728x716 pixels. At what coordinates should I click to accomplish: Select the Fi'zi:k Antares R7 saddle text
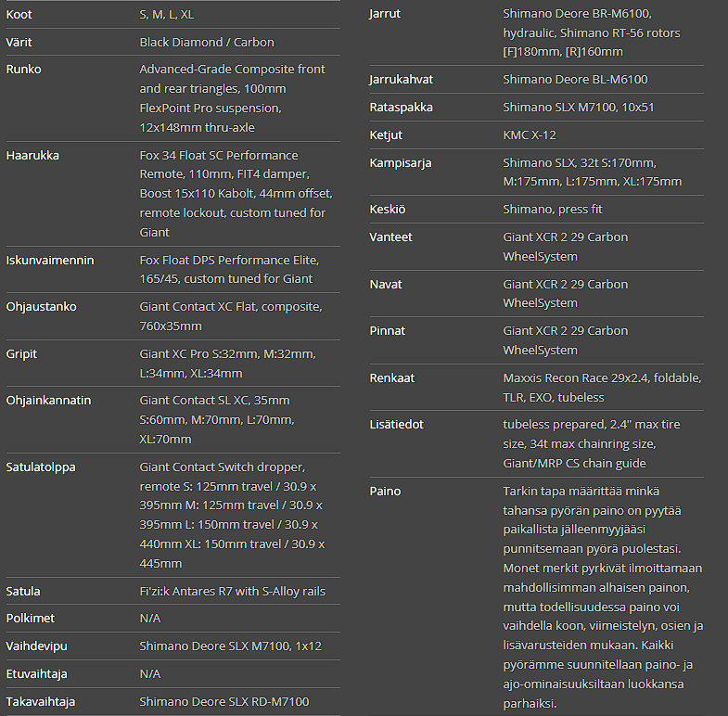(x=232, y=592)
